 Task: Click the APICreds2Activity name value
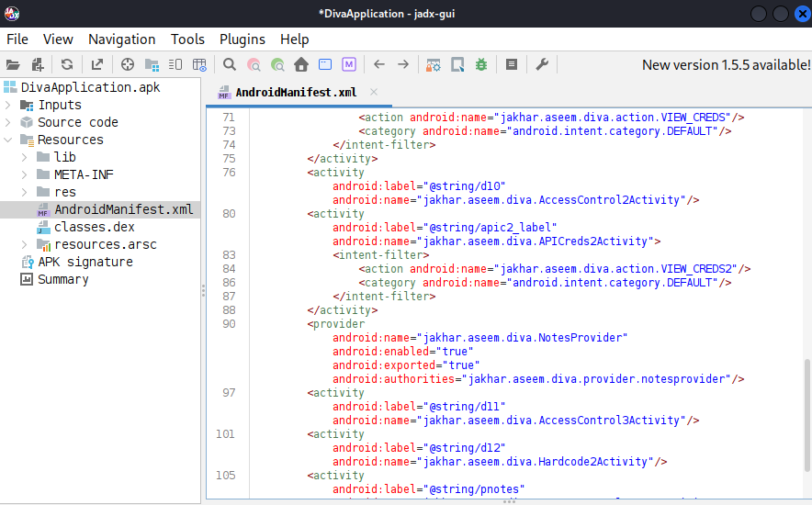pos(536,241)
